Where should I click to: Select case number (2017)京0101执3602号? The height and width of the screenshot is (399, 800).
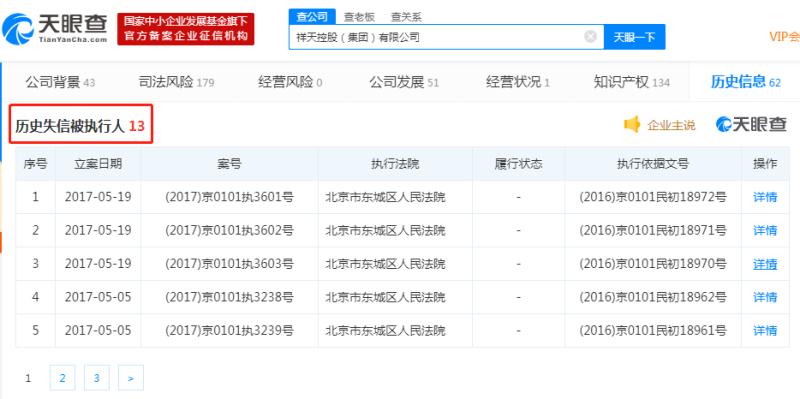(x=229, y=231)
